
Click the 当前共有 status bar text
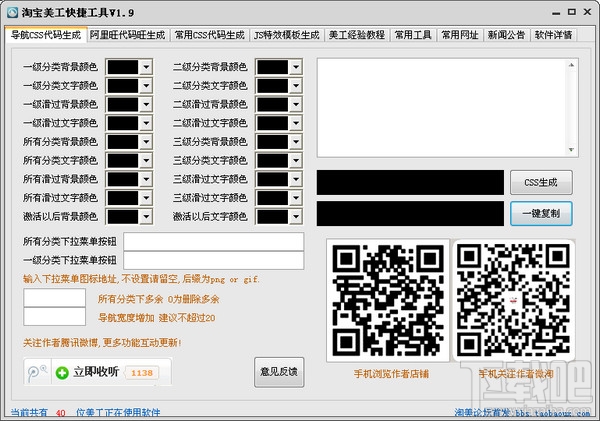[29, 413]
